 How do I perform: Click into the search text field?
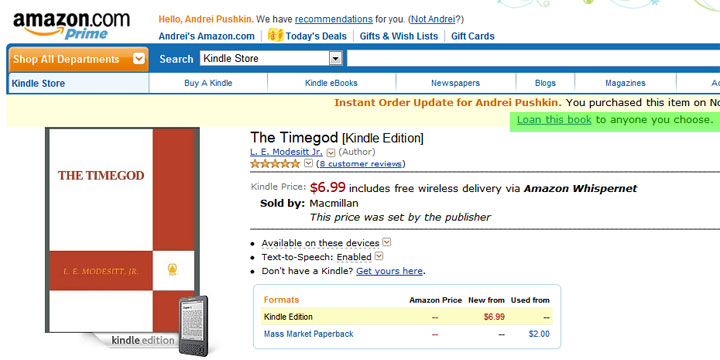(x=533, y=58)
